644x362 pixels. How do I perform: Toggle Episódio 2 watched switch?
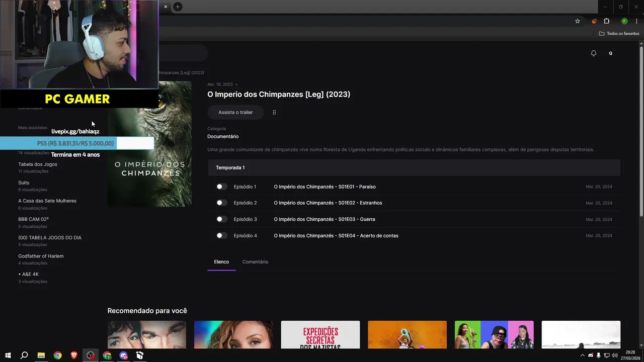coord(221,203)
